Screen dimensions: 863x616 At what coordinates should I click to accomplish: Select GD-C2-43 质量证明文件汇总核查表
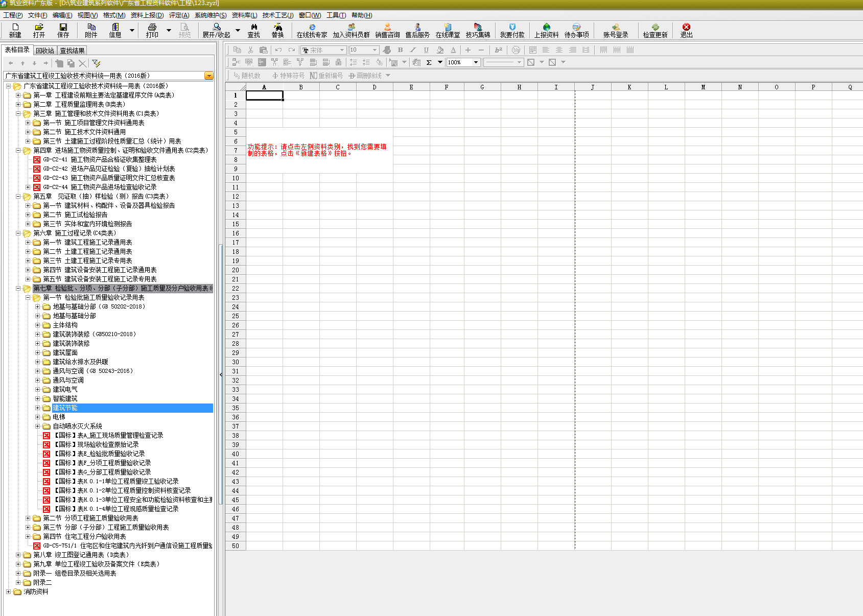[109, 178]
